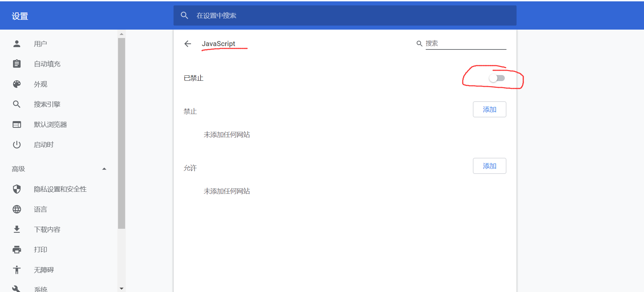
Task: Click the 已禁止 label text
Action: coord(194,78)
